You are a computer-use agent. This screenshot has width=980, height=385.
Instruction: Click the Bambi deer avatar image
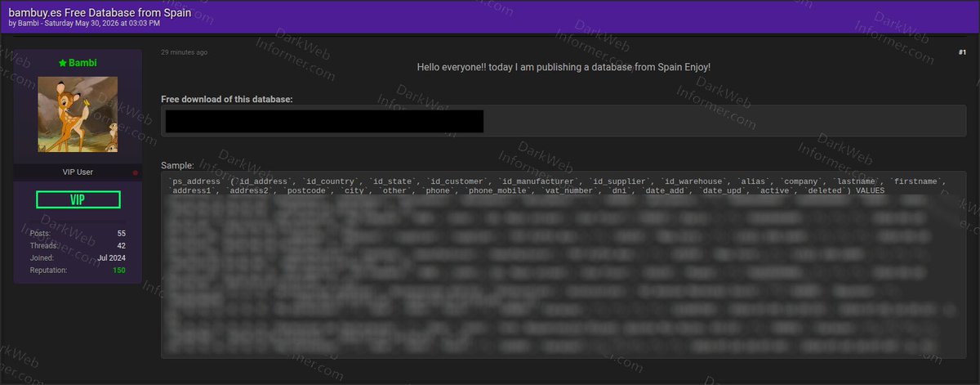click(x=78, y=114)
